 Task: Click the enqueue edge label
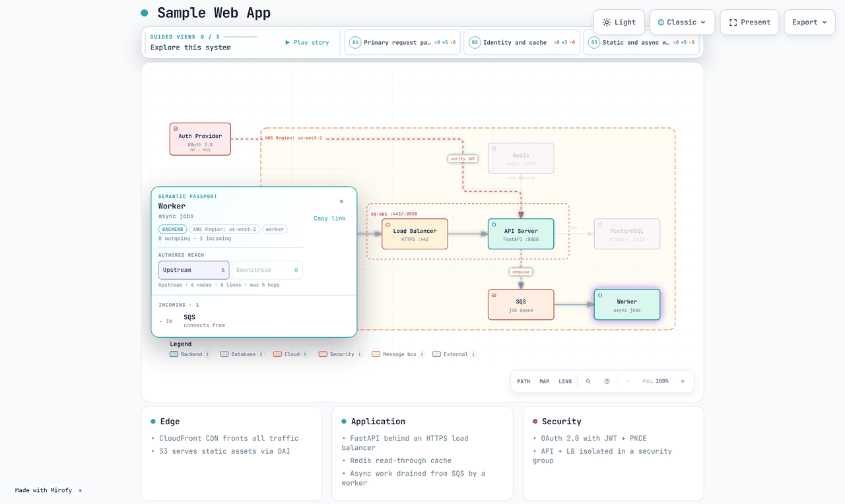521,271
